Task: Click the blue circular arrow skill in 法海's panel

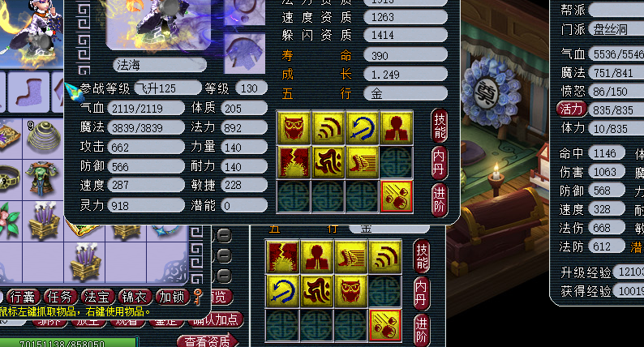Action: tap(363, 127)
